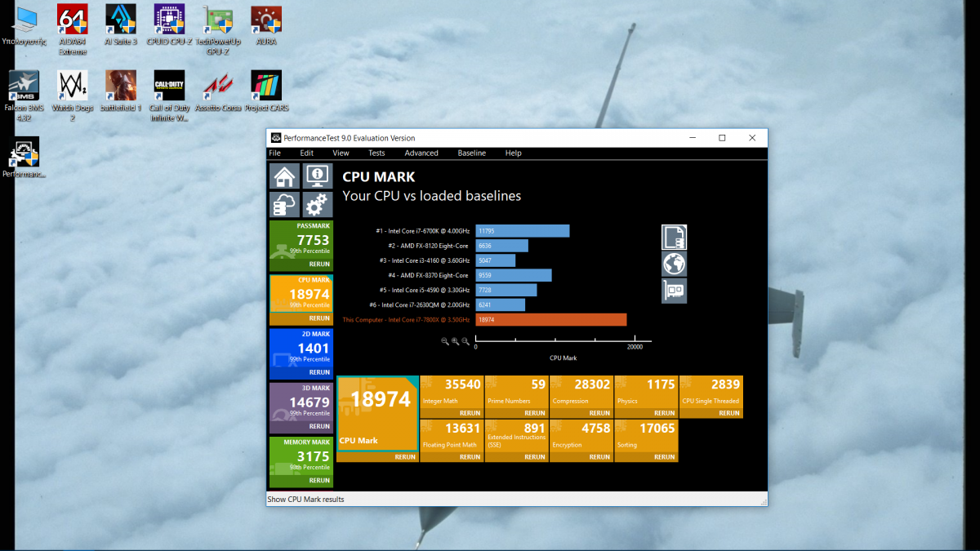
Task: Open the Edit menu
Action: click(x=306, y=153)
